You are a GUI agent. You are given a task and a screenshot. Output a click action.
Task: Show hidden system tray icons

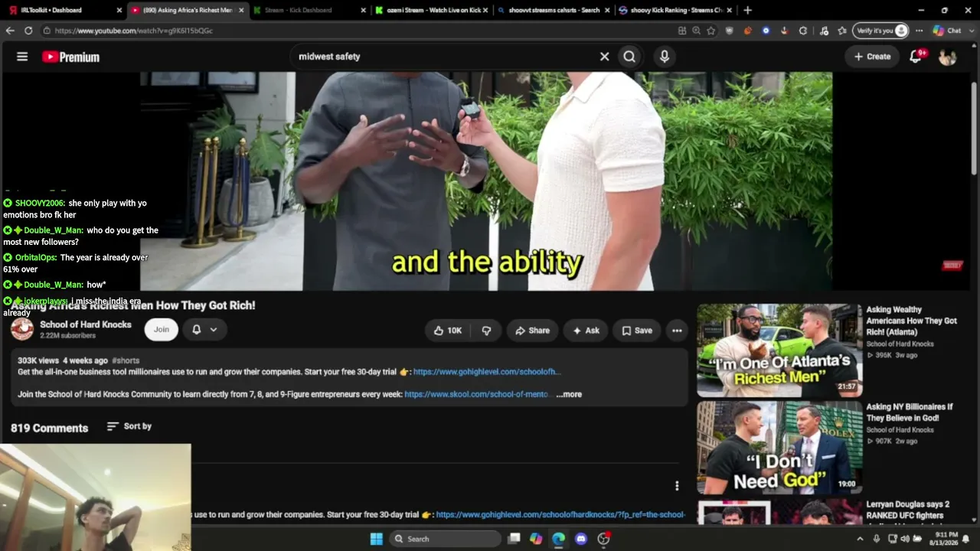(x=860, y=539)
